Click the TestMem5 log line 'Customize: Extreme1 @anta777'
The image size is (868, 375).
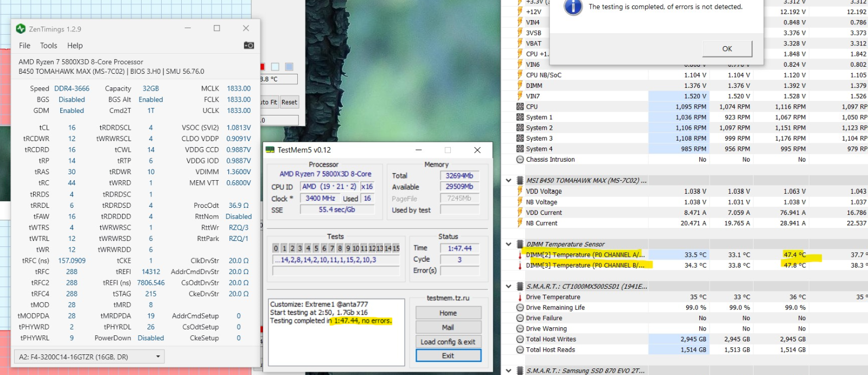319,304
